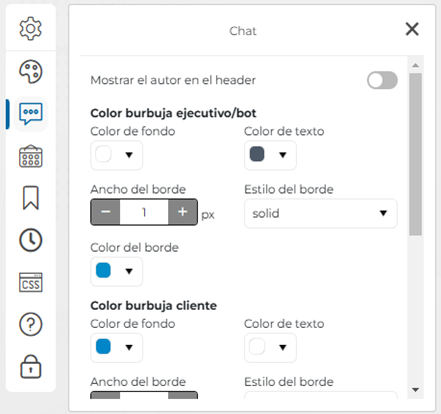
Task: Expand the Estilo del borde solid dropdown
Action: click(x=321, y=213)
